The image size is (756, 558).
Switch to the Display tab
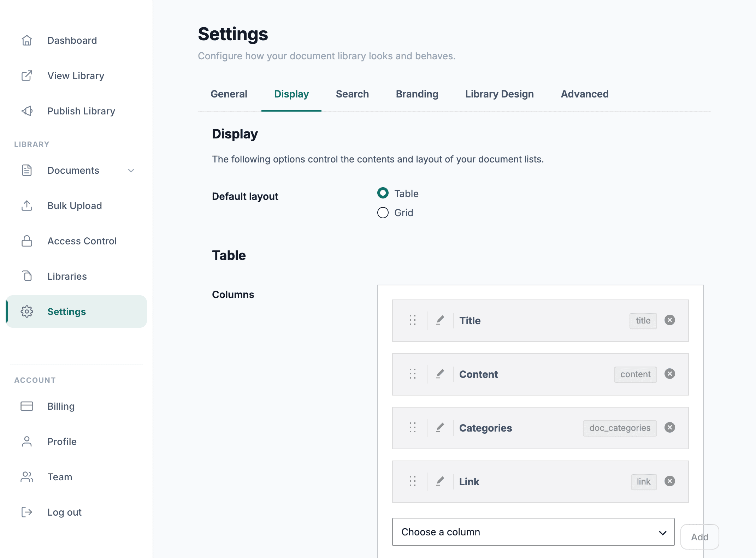point(291,94)
